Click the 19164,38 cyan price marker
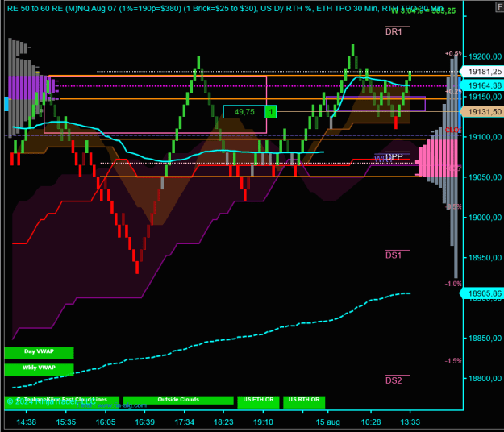Image resolution: width=504 pixels, height=432 pixels. (482, 85)
